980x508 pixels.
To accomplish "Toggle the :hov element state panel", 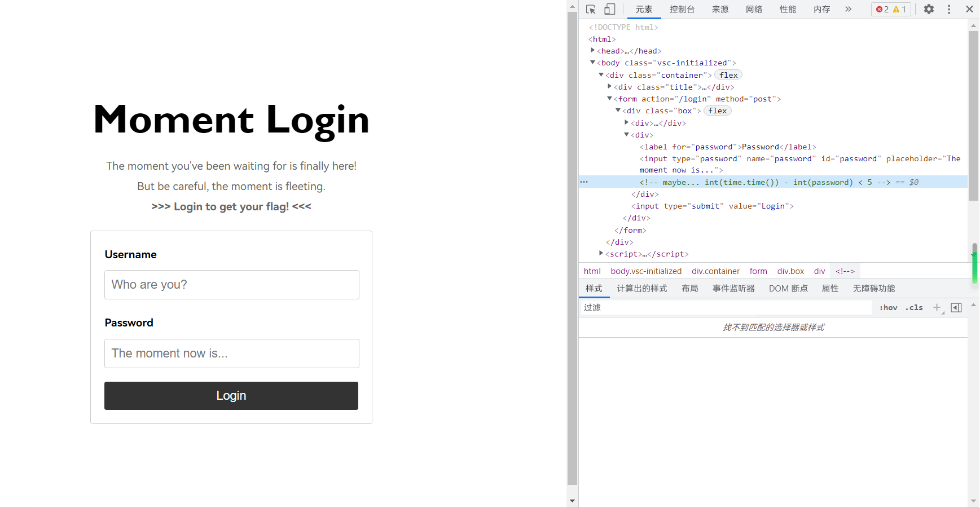I will click(888, 307).
